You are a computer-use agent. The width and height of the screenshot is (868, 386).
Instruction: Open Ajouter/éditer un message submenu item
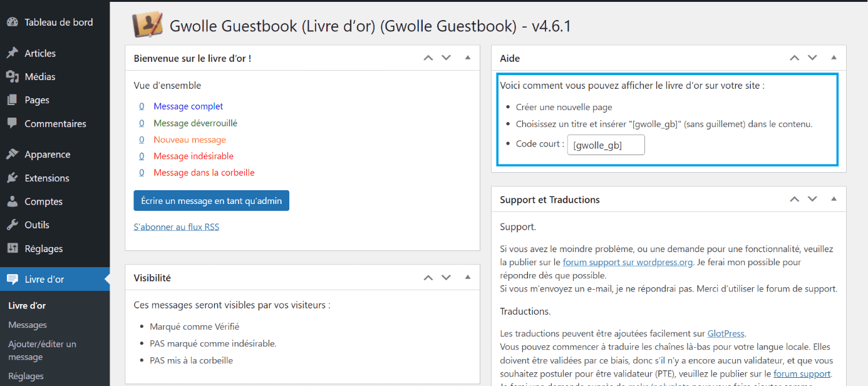[x=42, y=350]
